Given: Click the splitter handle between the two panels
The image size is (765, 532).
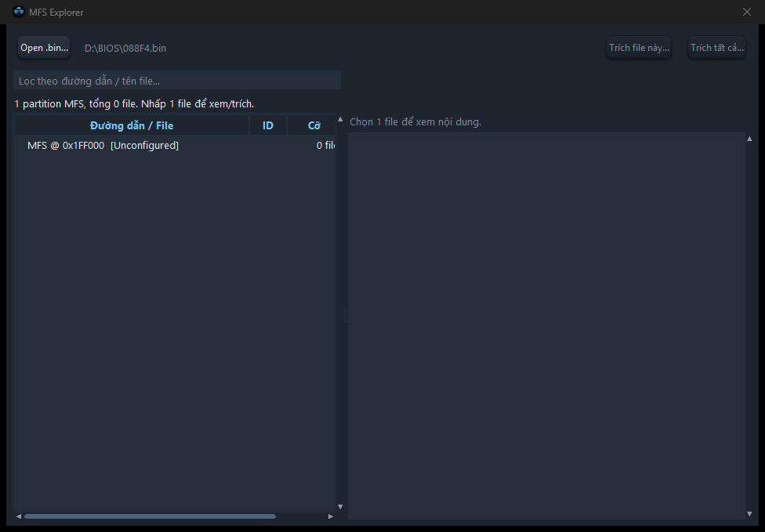Looking at the screenshot, I should click(x=346, y=316).
